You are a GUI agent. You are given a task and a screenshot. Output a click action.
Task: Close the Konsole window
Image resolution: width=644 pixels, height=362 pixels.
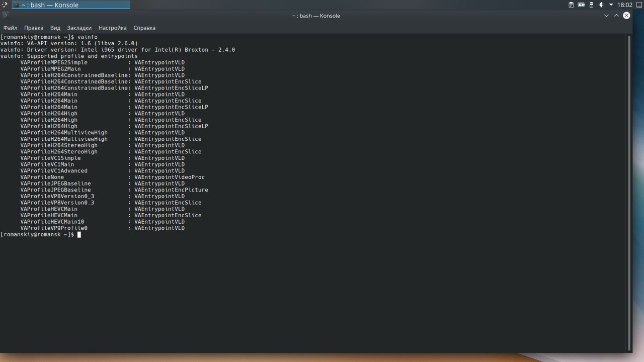(626, 16)
